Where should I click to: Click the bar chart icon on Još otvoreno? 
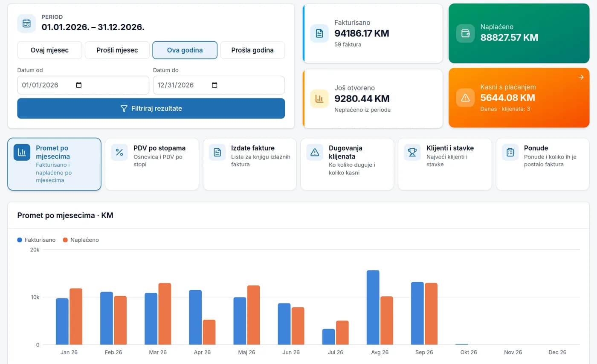[319, 98]
